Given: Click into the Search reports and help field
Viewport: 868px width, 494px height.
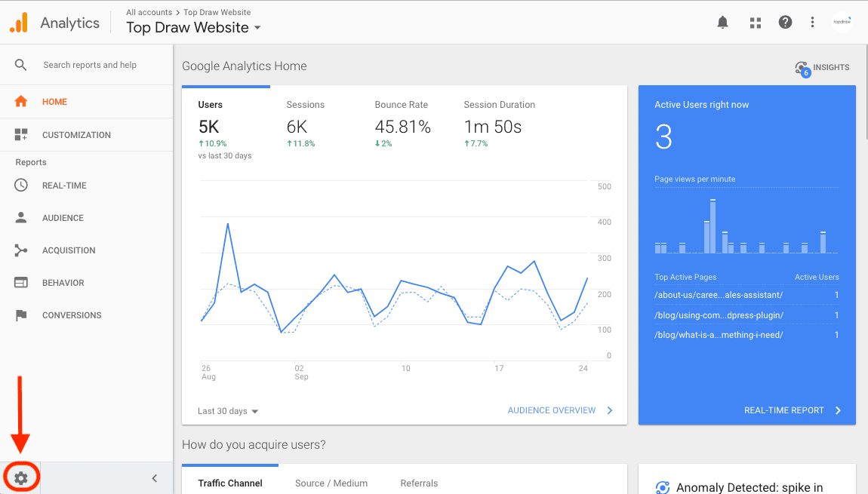Looking at the screenshot, I should pyautogui.click(x=90, y=65).
